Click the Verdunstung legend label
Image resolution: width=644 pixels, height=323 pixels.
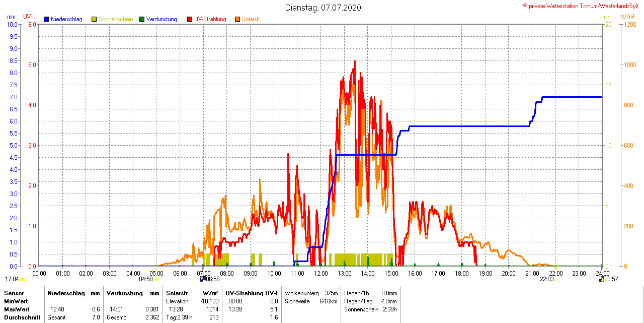click(x=162, y=19)
